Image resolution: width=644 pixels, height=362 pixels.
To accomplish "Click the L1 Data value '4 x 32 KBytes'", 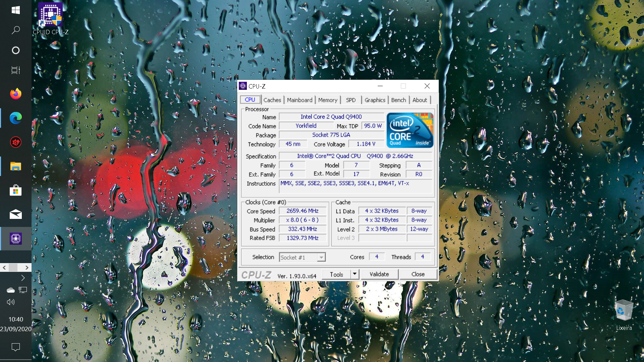I will (382, 211).
